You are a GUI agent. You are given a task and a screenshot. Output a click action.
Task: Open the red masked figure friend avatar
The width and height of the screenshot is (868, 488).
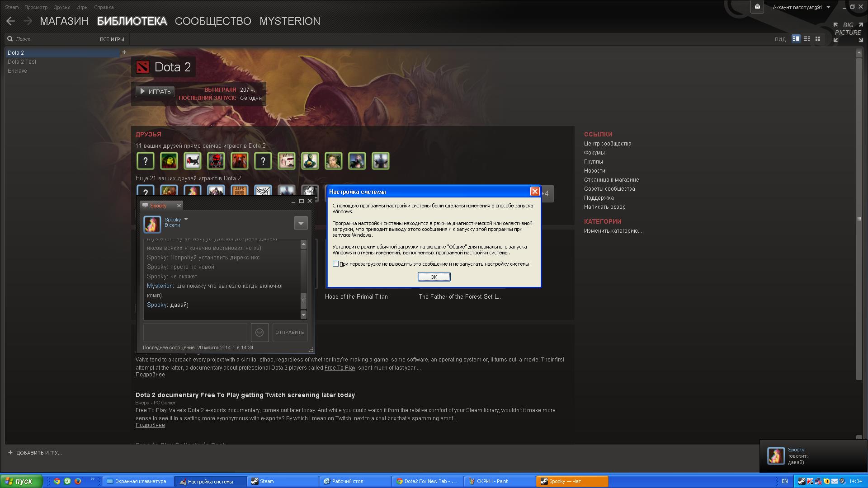click(x=216, y=161)
